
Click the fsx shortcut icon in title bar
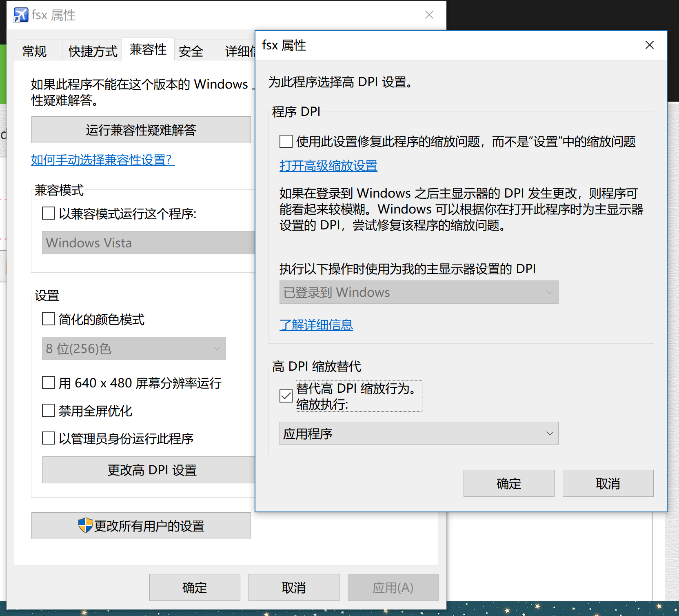click(x=21, y=15)
